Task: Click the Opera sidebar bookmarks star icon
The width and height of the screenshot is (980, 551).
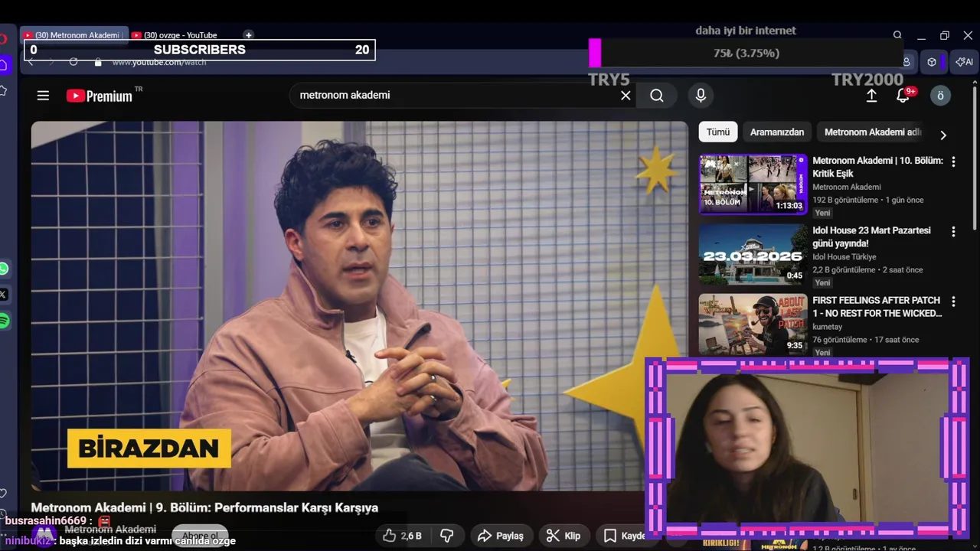Action: [3, 90]
